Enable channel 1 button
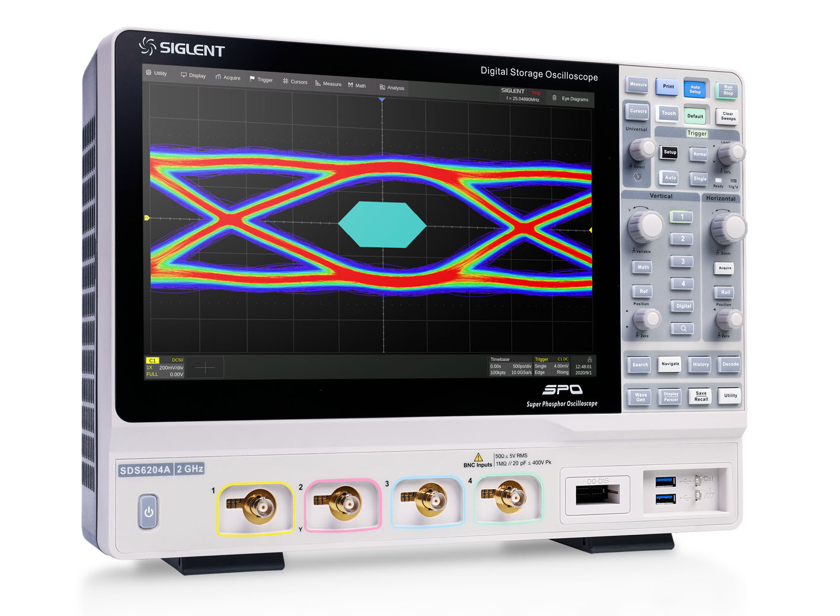 [681, 217]
